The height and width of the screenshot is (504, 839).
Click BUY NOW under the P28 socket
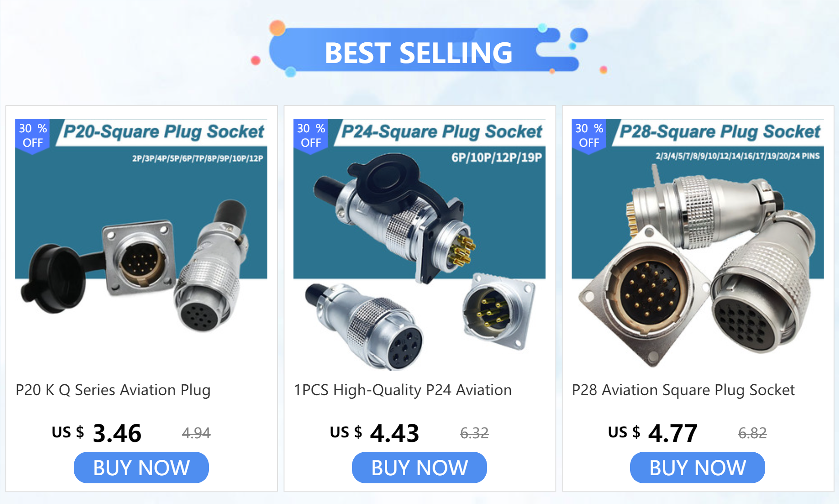coord(697,468)
